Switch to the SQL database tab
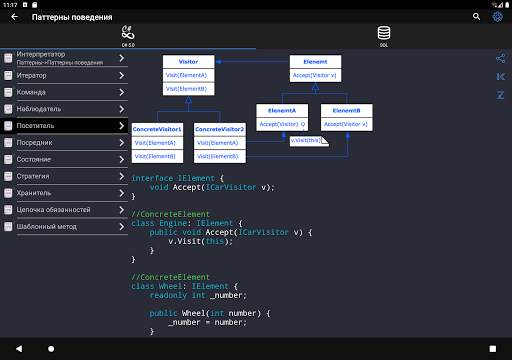Screen dimensions: 512x360 click(384, 36)
